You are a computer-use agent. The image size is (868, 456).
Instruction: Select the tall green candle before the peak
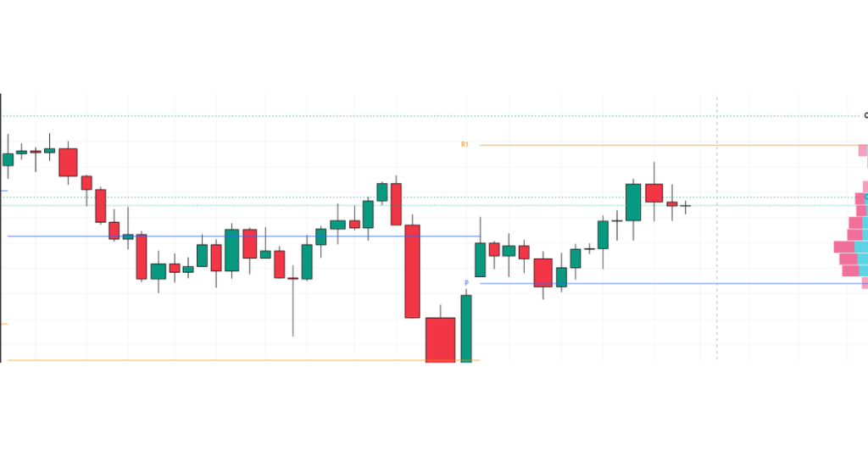point(632,202)
